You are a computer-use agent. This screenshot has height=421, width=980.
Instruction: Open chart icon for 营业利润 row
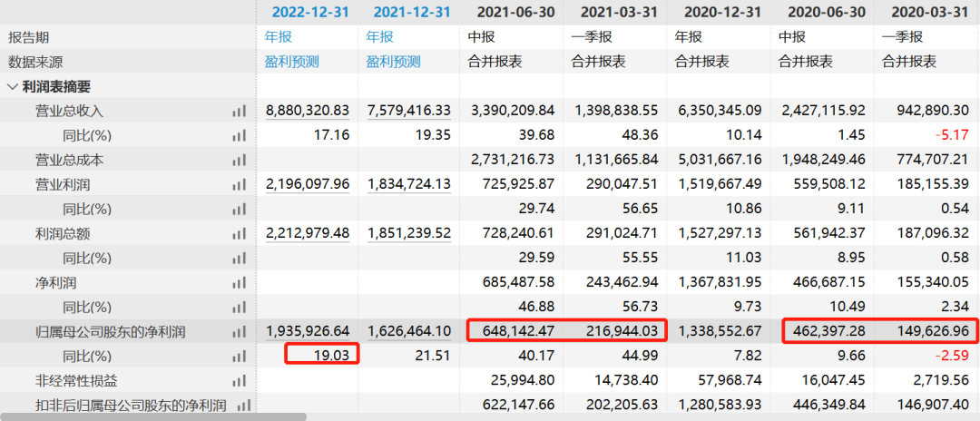(x=239, y=185)
